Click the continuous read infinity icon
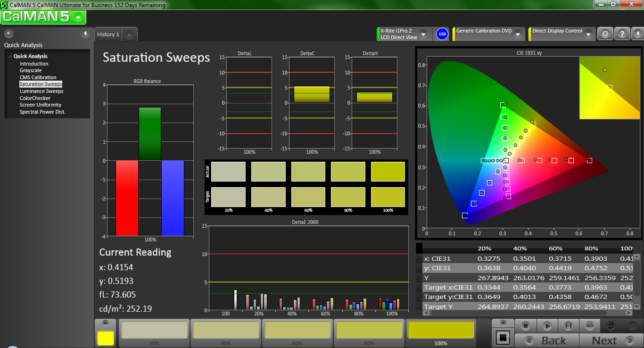This screenshot has width=644, height=348. pyautogui.click(x=589, y=326)
